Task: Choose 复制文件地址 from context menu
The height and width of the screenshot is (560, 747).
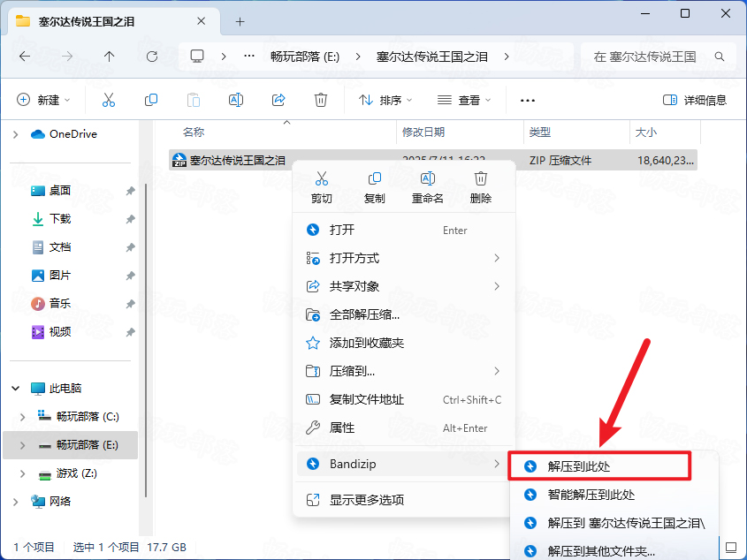Action: 404,399
